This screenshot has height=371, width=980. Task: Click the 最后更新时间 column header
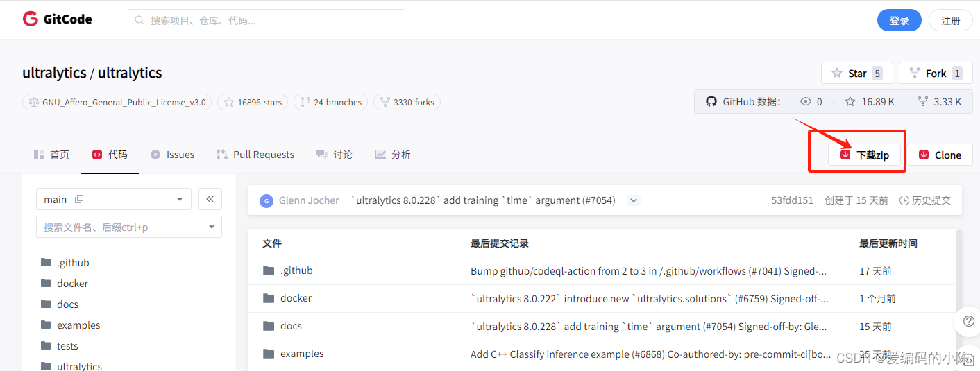[888, 243]
